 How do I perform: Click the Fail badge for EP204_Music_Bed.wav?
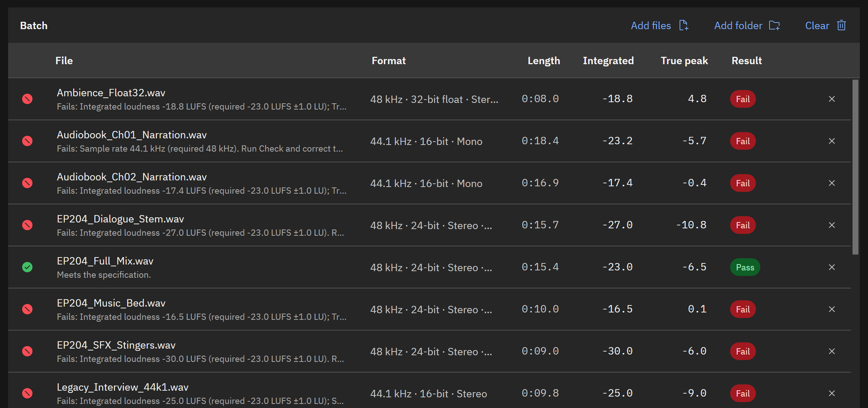[x=743, y=309]
